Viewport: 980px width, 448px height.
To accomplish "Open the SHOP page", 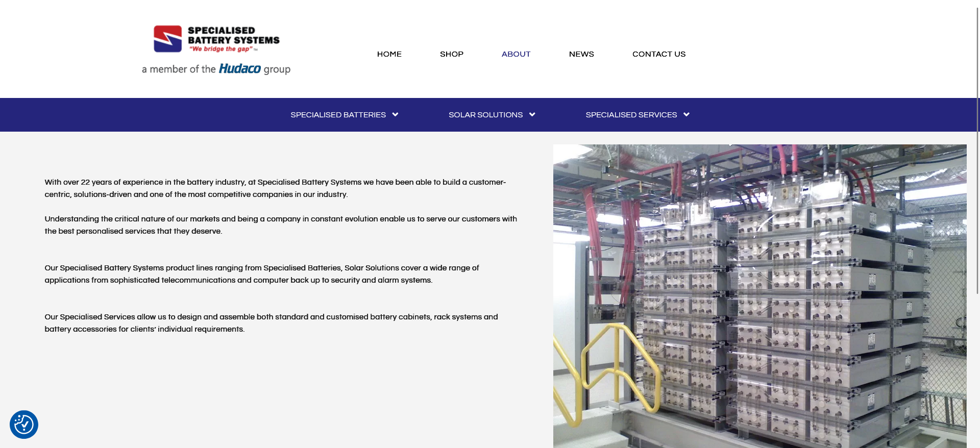I will tap(451, 54).
